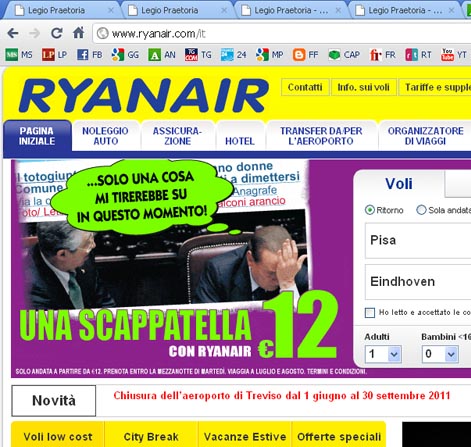Screen dimensions: 471x447
Task: Click the browser Back arrow
Action: point(13,33)
